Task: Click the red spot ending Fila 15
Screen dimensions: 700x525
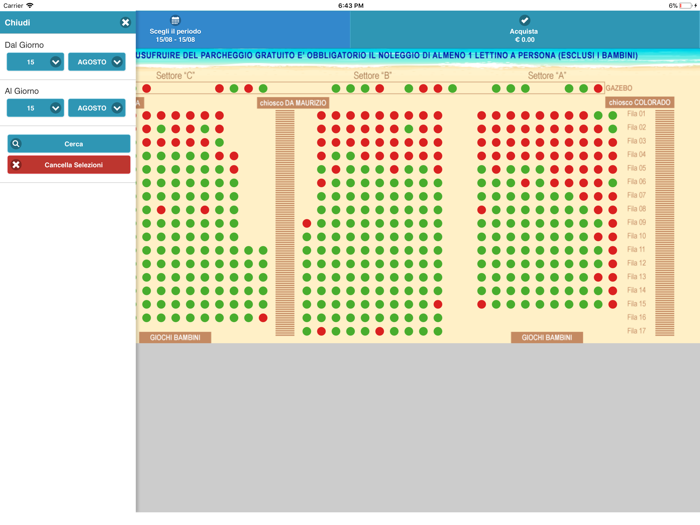Action: point(613,304)
